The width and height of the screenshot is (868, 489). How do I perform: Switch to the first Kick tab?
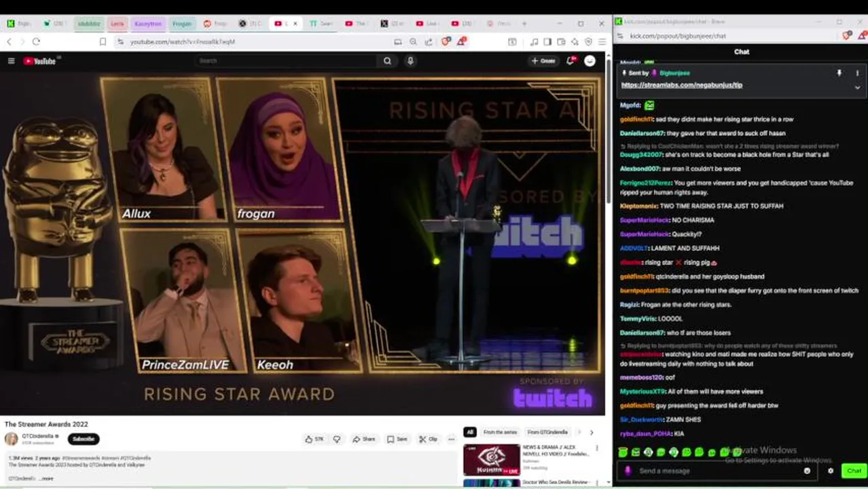tap(18, 24)
